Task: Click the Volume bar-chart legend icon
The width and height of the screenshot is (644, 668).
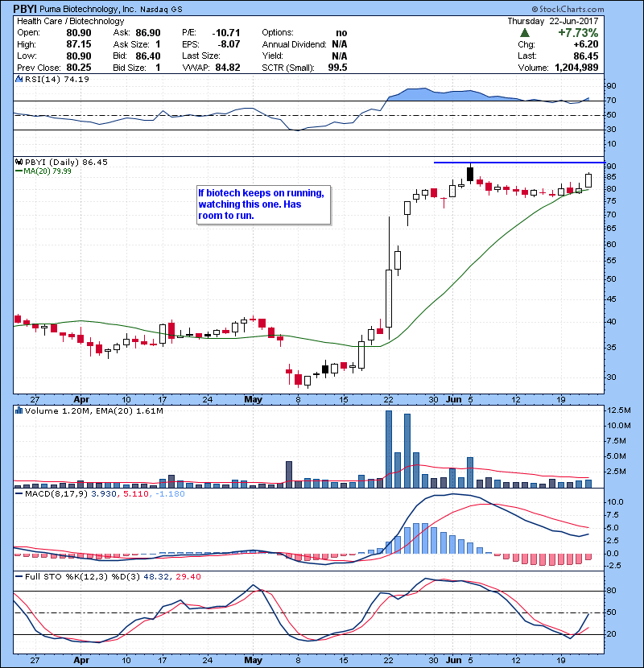Action: coord(19,411)
